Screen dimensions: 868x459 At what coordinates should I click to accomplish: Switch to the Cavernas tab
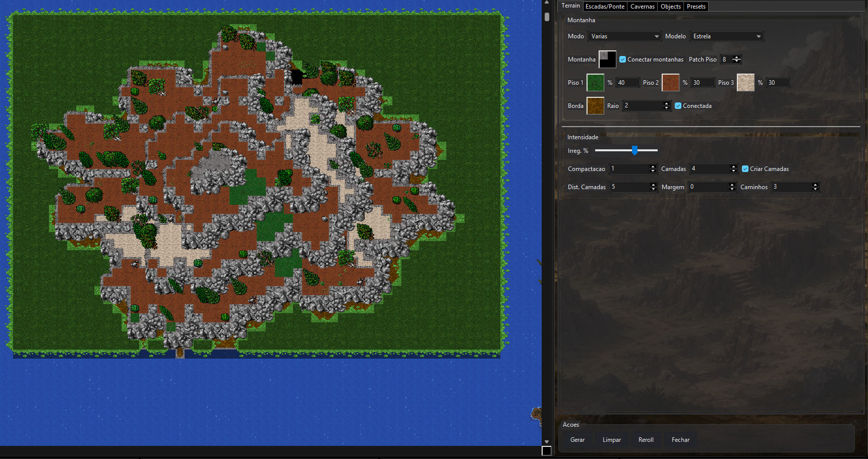pyautogui.click(x=643, y=7)
